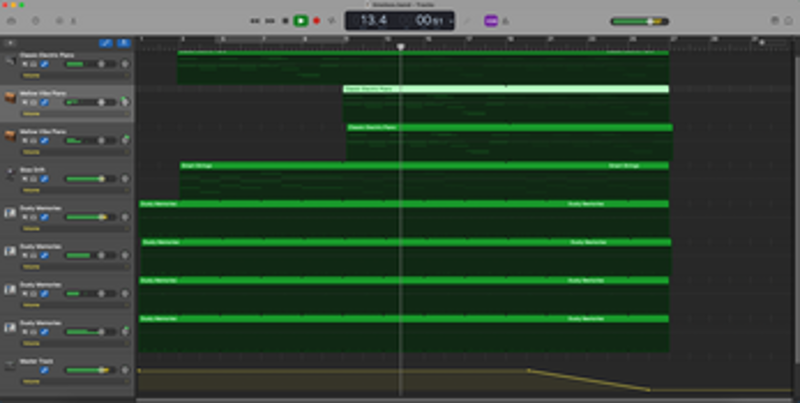This screenshot has height=403, width=800.
Task: Select the Smart Strings region header
Action: pos(424,165)
